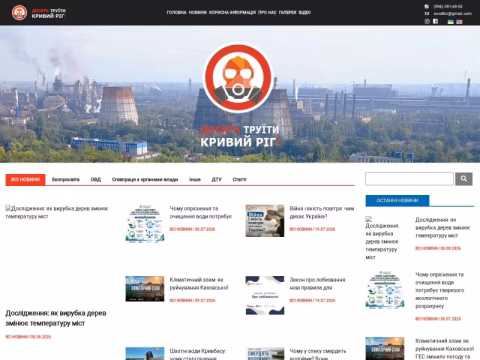Open the ГОЛОВНА menu item
This screenshot has width=480, height=360.
pos(176,12)
